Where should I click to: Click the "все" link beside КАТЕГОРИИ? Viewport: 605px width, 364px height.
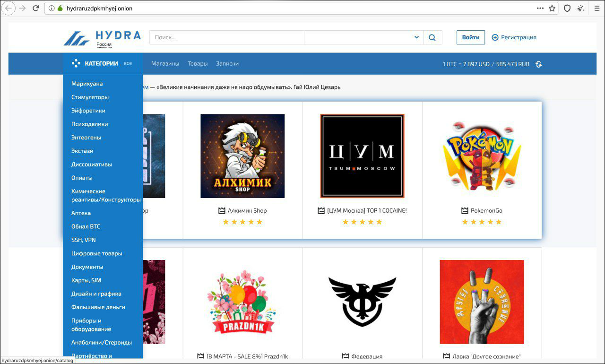tap(128, 63)
